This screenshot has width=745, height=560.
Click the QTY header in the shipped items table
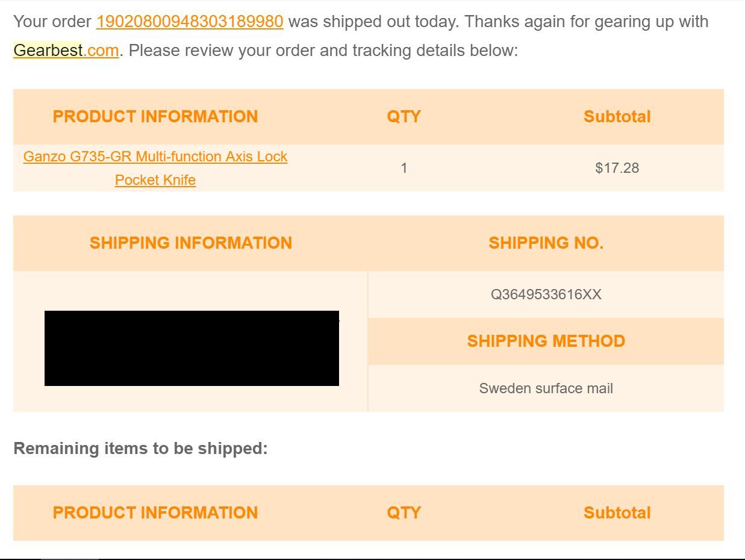coord(404,116)
